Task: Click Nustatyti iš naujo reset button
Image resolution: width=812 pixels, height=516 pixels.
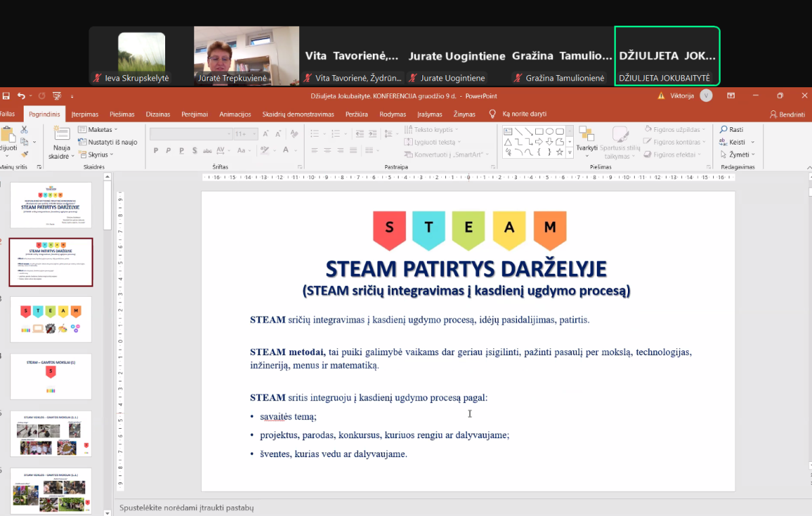Action: (x=108, y=142)
